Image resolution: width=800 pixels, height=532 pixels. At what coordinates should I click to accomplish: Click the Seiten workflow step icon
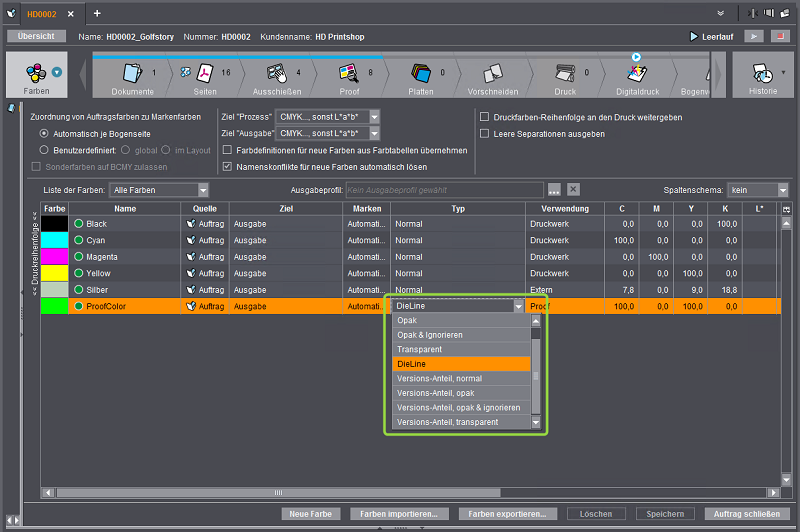pos(204,73)
